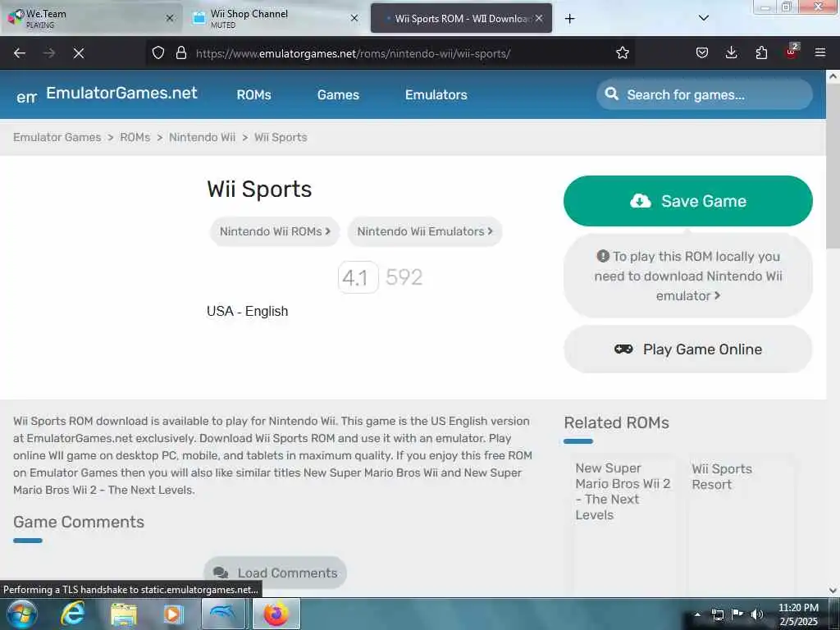
Task: Open New Super Mario Bros Wii 2 related ROM
Action: 623,491
